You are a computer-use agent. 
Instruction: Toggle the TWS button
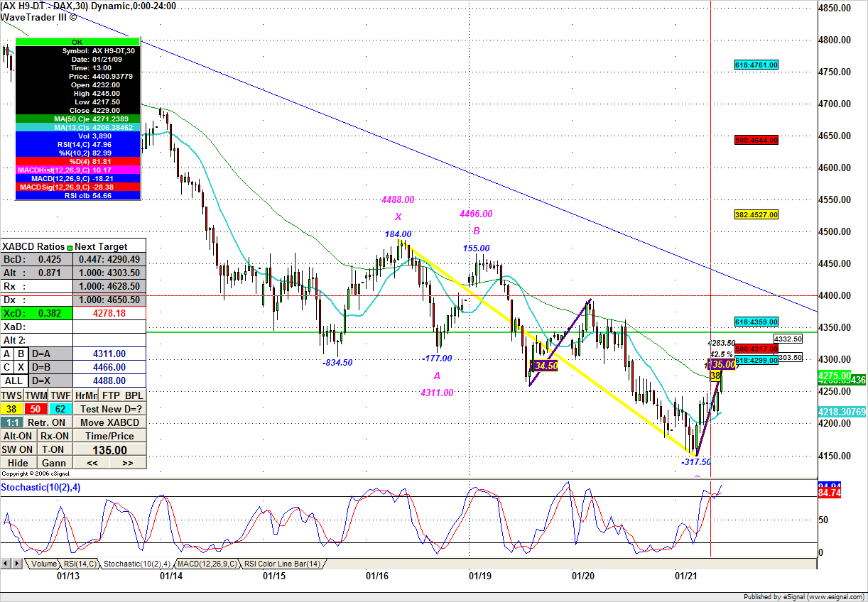coord(12,395)
